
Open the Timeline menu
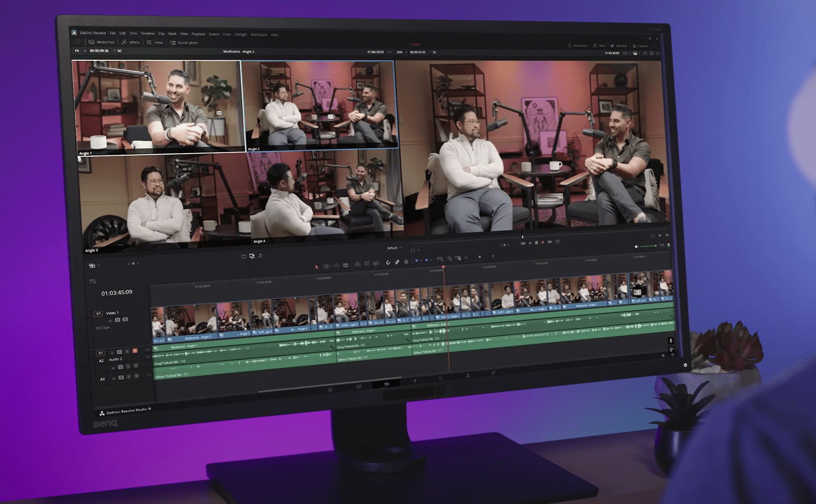pos(147,34)
